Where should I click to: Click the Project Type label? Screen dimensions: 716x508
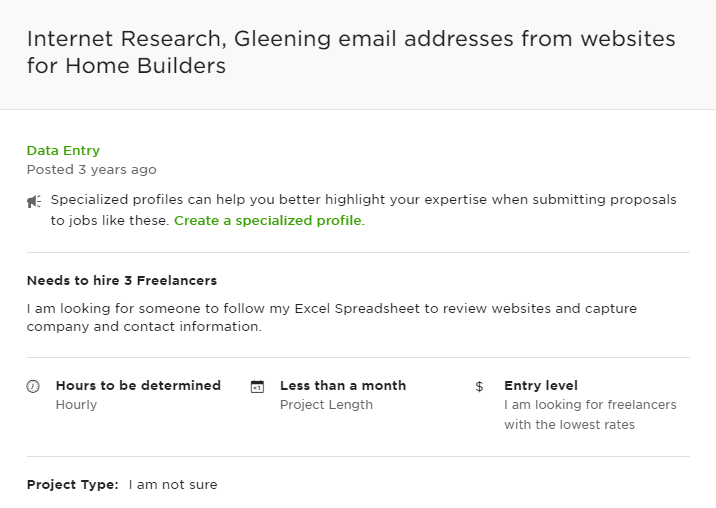click(x=73, y=485)
